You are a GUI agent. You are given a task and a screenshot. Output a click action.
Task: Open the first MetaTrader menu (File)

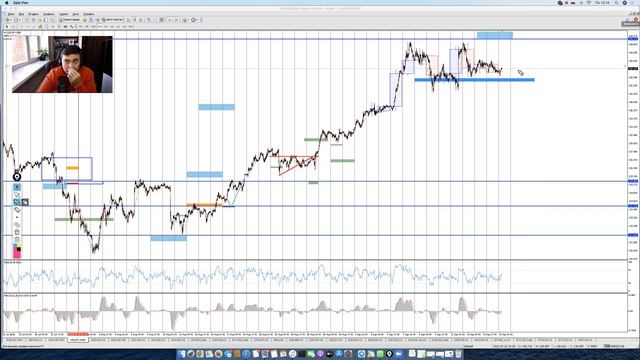[11, 14]
